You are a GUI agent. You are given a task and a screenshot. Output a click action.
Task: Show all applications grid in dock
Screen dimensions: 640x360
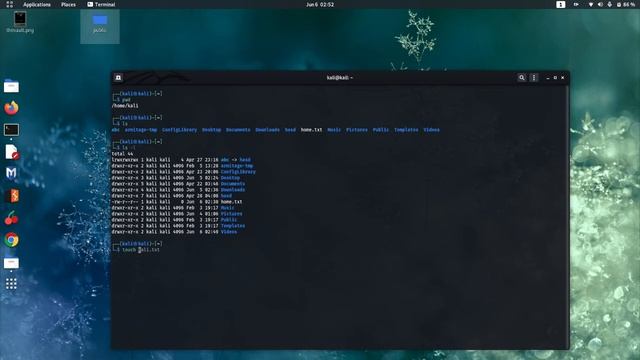(11, 284)
